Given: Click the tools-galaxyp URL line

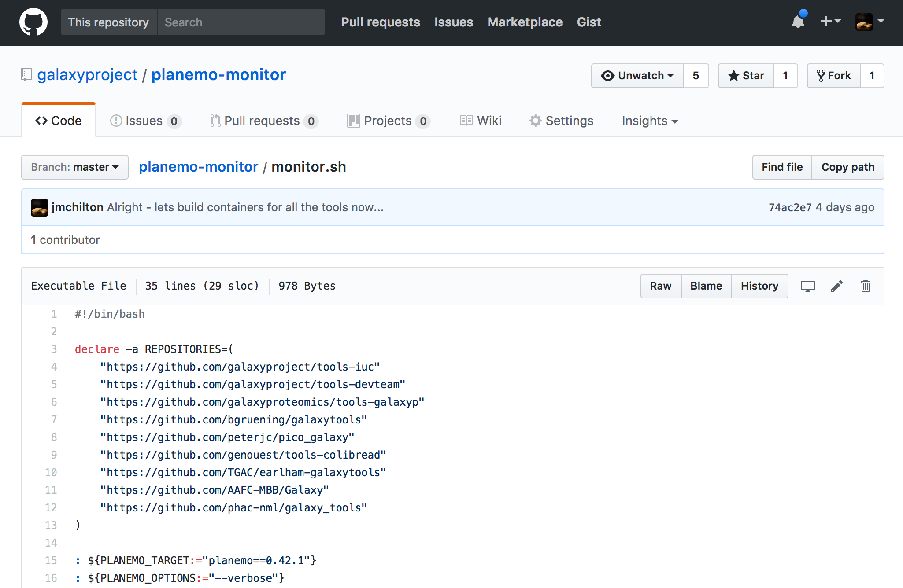Looking at the screenshot, I should coord(262,402).
